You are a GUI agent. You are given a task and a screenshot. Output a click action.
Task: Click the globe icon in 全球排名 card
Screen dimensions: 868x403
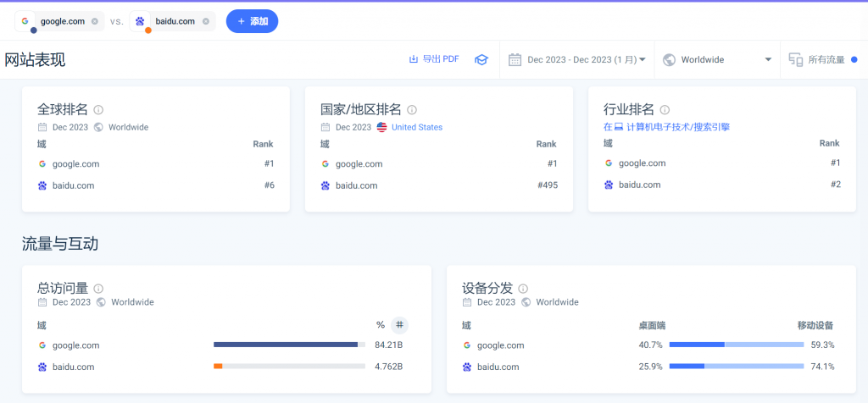click(x=98, y=127)
